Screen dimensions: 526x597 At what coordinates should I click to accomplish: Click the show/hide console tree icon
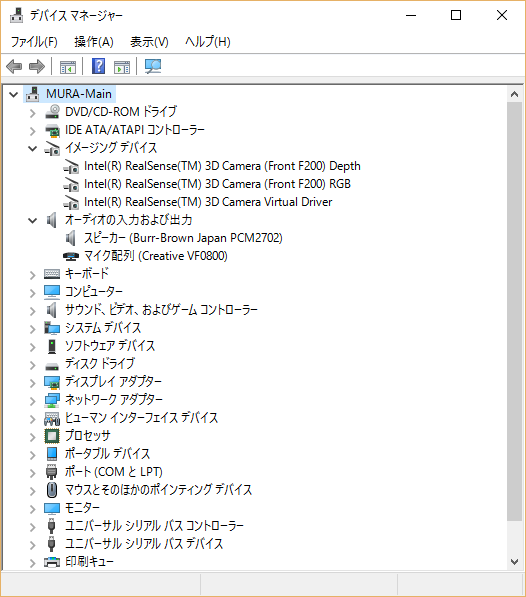[x=68, y=67]
